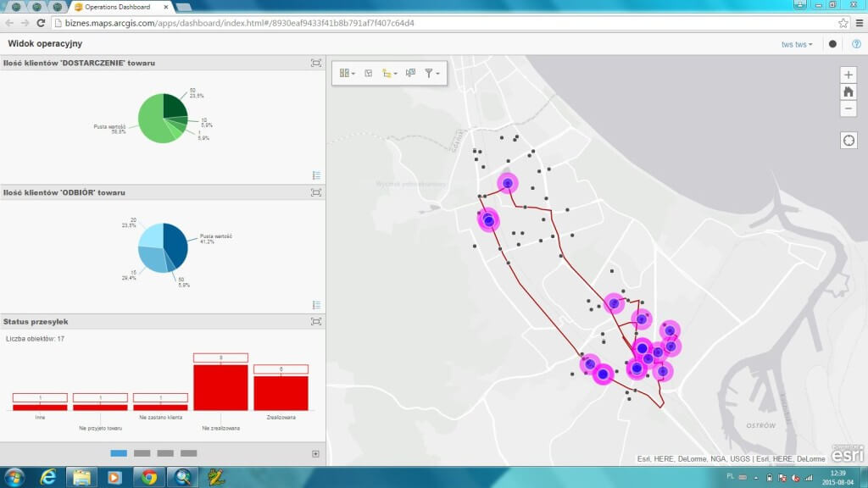868x488 pixels.
Task: Open the map basemap dropdown
Action: (347, 74)
